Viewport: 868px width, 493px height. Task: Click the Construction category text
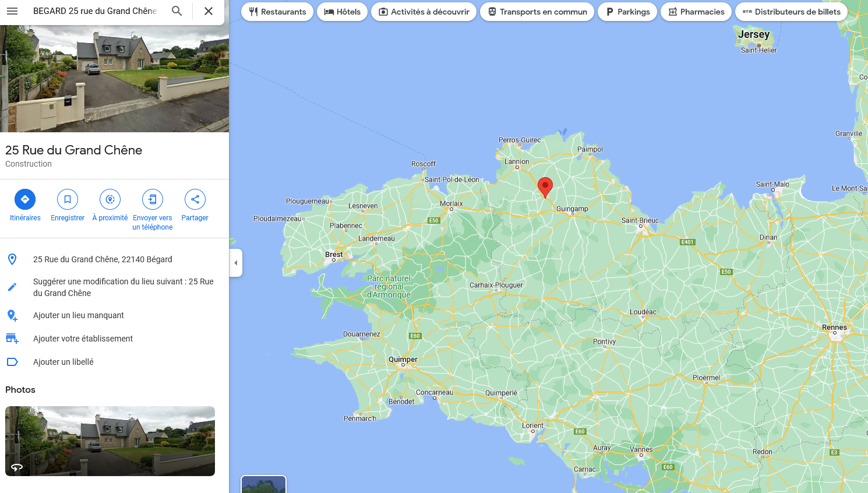(29, 164)
